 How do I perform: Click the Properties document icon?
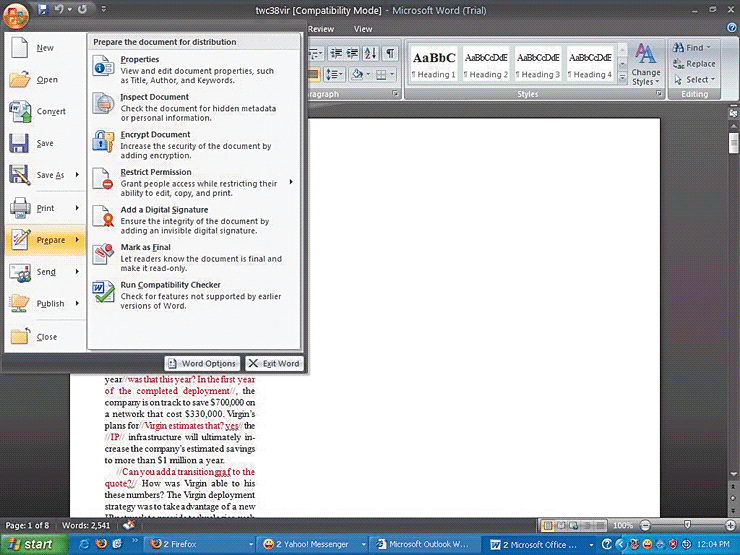click(x=103, y=66)
